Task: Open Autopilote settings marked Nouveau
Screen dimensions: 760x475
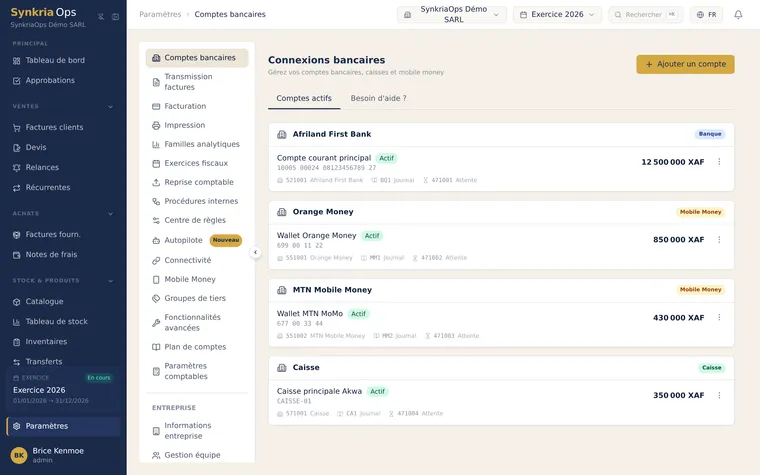Action: (197, 240)
